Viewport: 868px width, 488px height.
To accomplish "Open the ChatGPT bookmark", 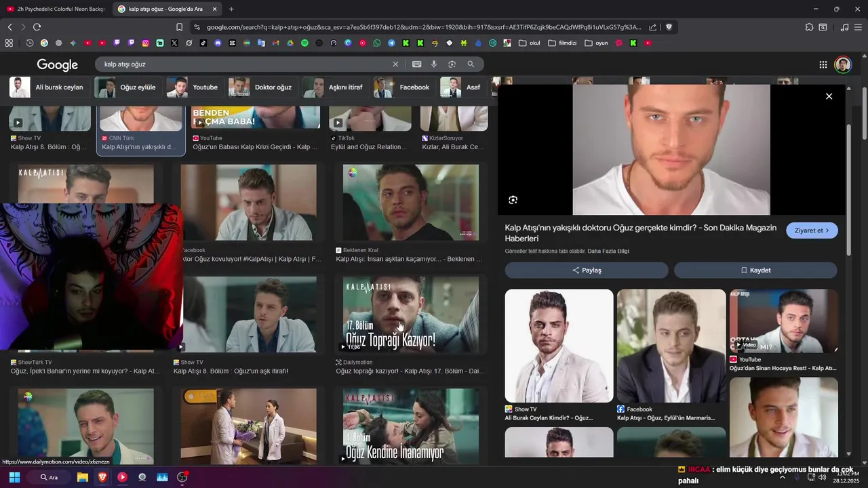I will [x=58, y=43].
